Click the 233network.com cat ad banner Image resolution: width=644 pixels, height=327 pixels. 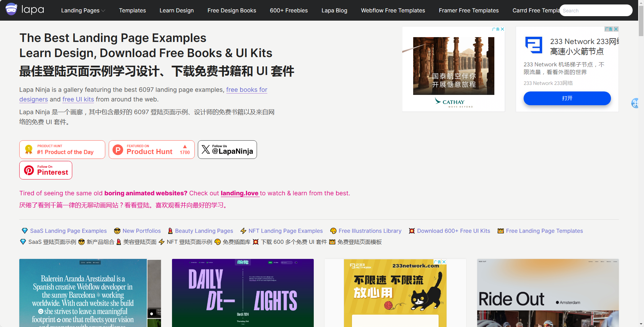[395, 293]
